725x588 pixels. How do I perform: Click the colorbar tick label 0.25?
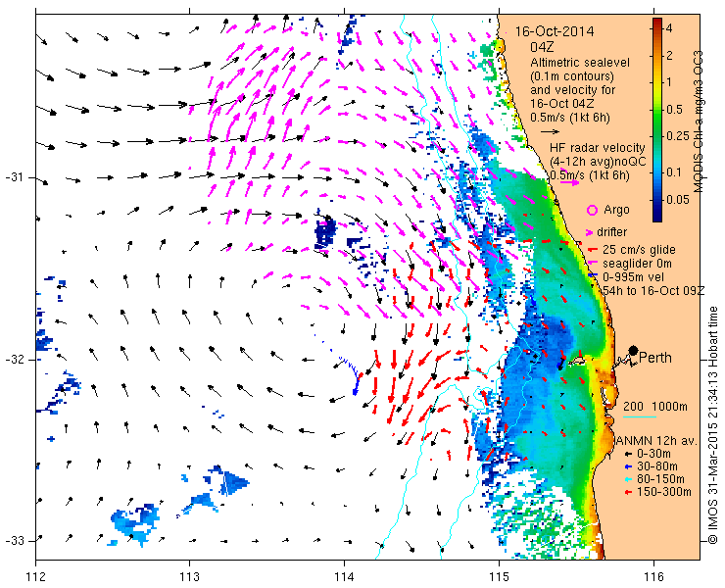[x=678, y=135]
